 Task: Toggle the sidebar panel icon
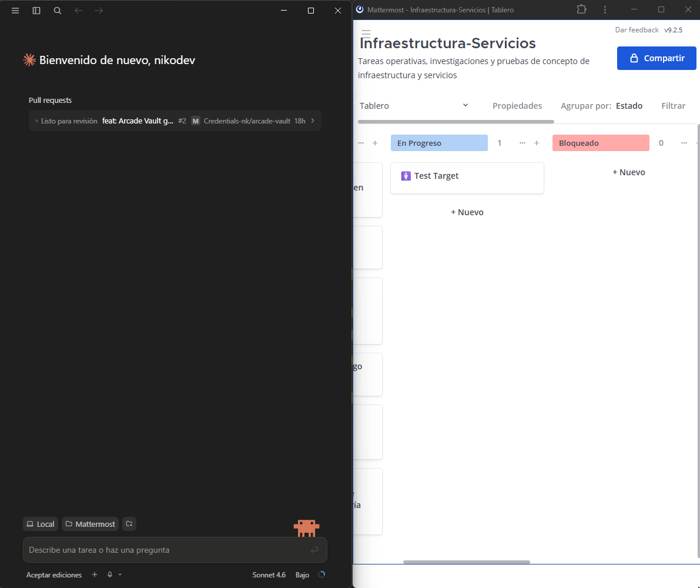(x=36, y=11)
